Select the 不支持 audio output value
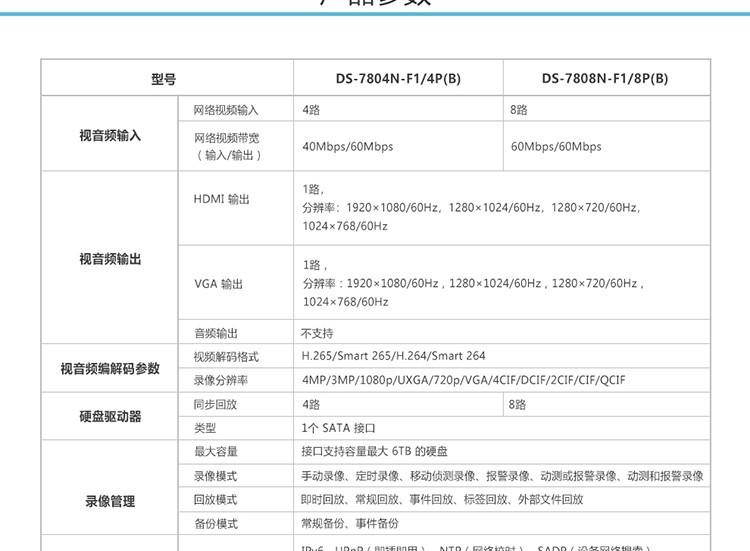This screenshot has height=551, width=750. coord(317,333)
